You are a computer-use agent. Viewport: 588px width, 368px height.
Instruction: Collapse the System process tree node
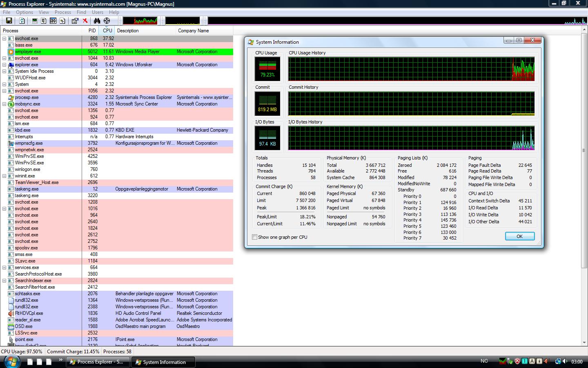coord(4,84)
